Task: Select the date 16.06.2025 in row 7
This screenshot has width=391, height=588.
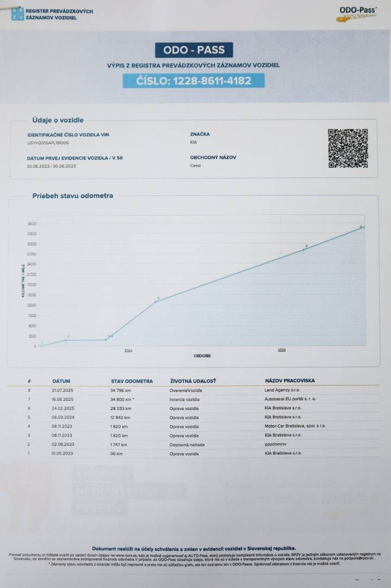Action: coord(63,400)
